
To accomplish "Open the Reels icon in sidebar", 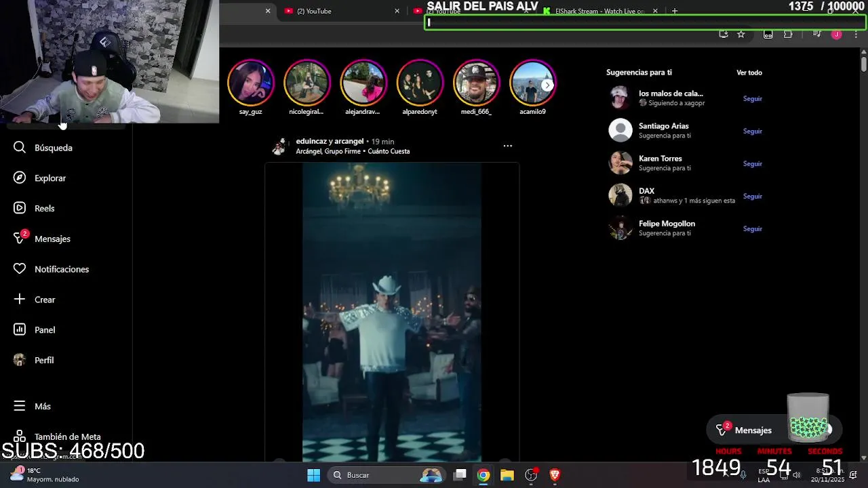I will [20, 208].
